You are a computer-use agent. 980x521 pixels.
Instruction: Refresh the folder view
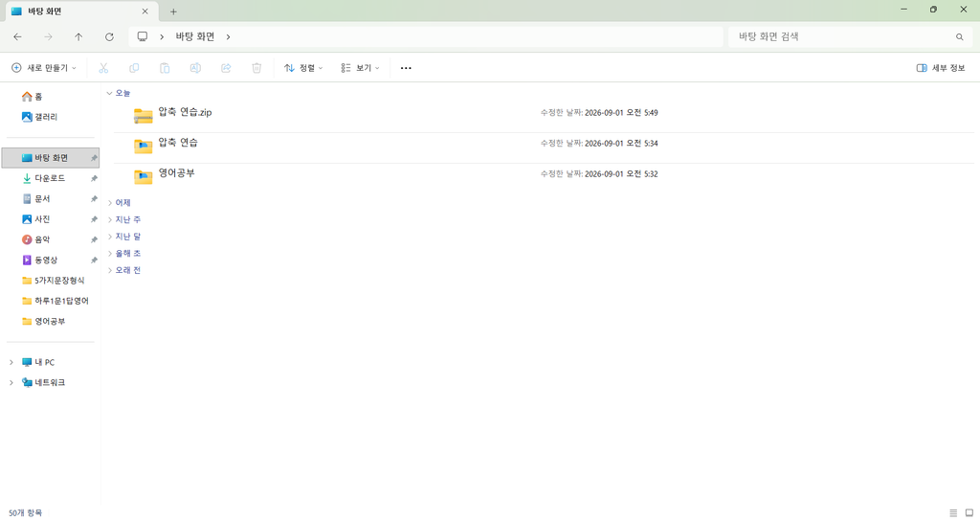pyautogui.click(x=109, y=37)
